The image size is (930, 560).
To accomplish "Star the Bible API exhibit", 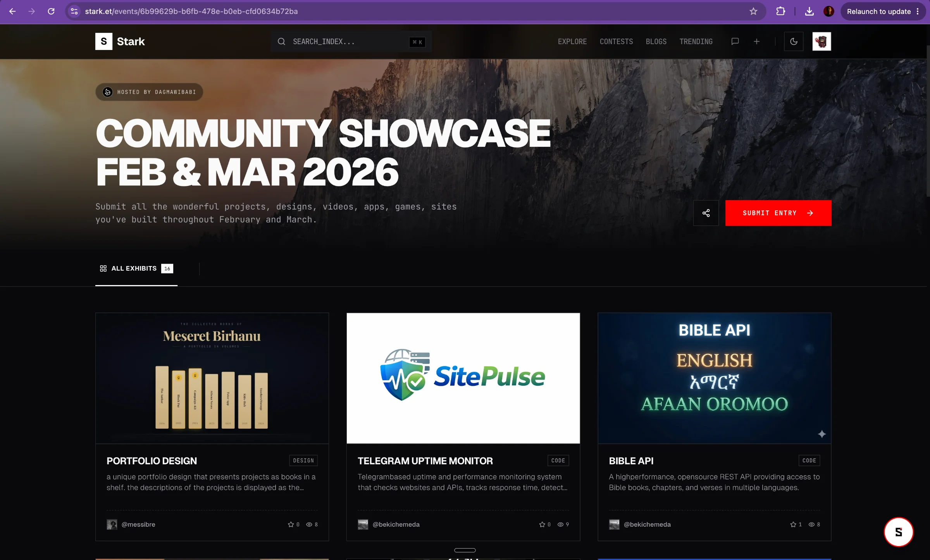I will [x=793, y=524].
